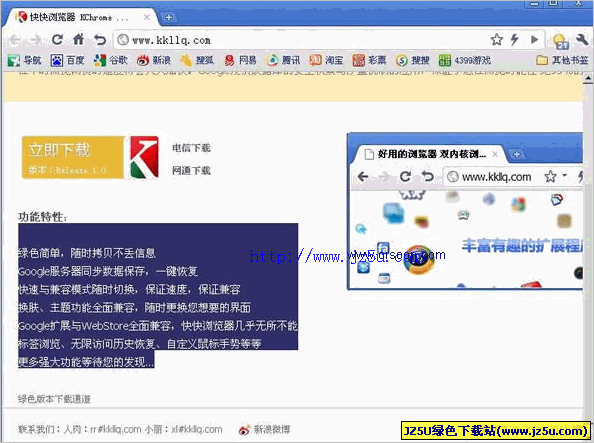Open the 腾讯 bookmark

(283, 60)
